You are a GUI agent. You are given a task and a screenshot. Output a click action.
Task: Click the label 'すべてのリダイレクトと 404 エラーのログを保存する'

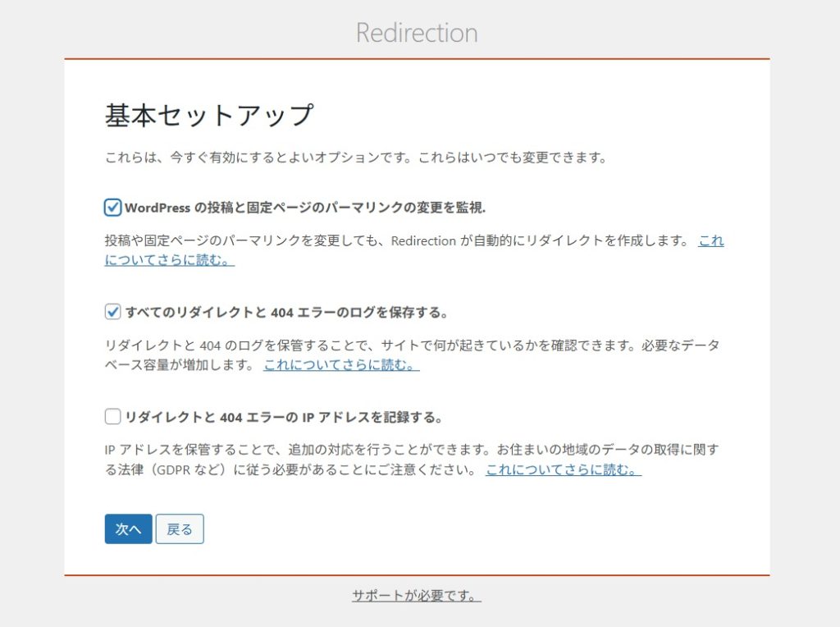286,313
